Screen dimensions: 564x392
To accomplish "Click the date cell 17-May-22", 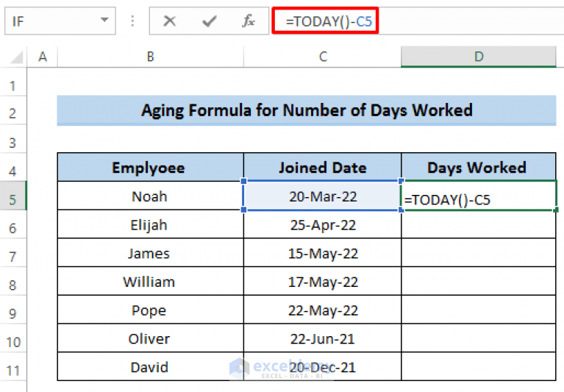I will tap(323, 281).
